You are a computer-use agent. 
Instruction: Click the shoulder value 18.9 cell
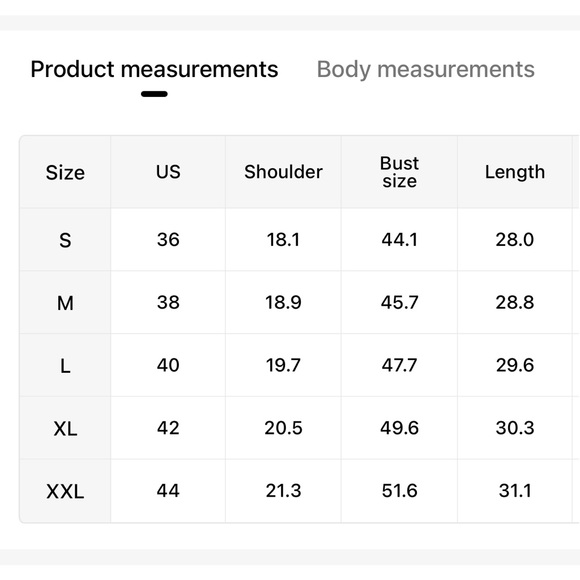283,303
